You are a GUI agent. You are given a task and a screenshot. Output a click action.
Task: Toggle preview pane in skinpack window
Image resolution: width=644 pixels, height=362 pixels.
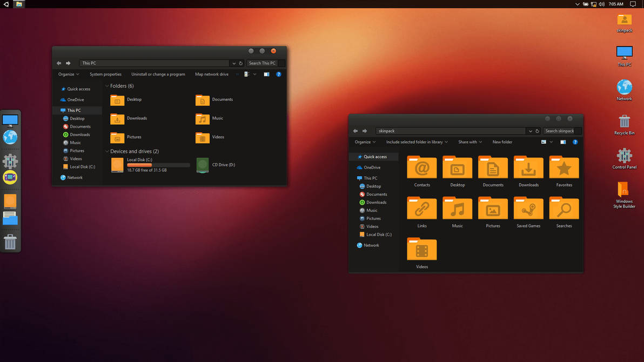(563, 142)
